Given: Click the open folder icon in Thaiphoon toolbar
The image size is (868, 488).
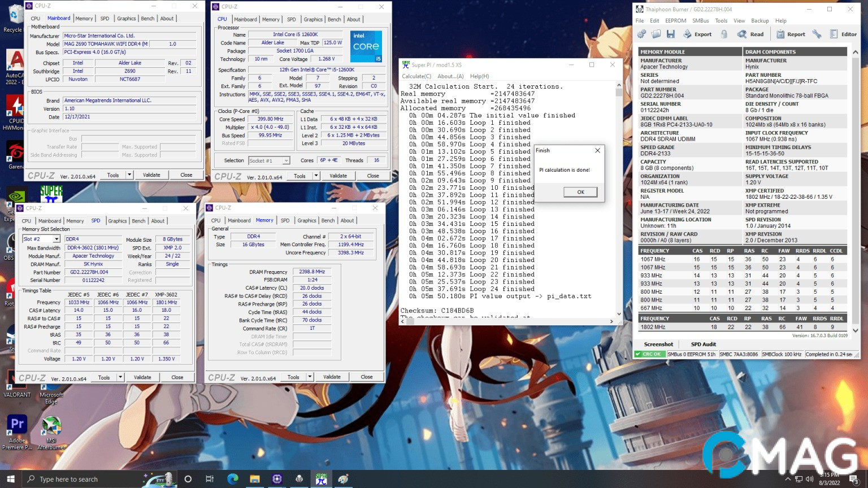Looking at the screenshot, I should (x=656, y=34).
